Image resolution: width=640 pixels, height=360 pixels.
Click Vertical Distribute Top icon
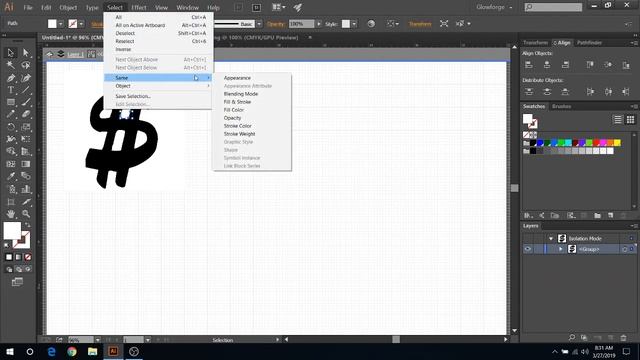[529, 92]
